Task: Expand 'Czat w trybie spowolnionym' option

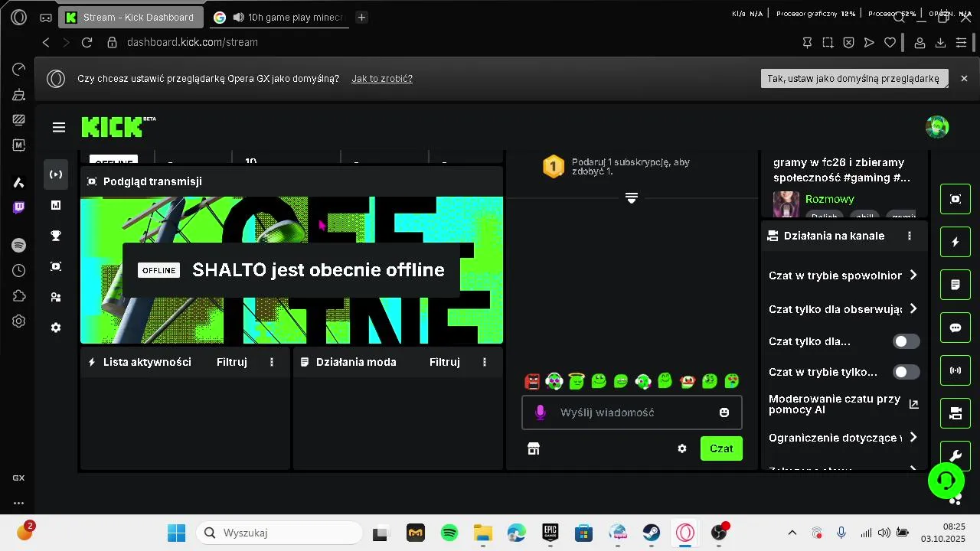Action: 844,275
